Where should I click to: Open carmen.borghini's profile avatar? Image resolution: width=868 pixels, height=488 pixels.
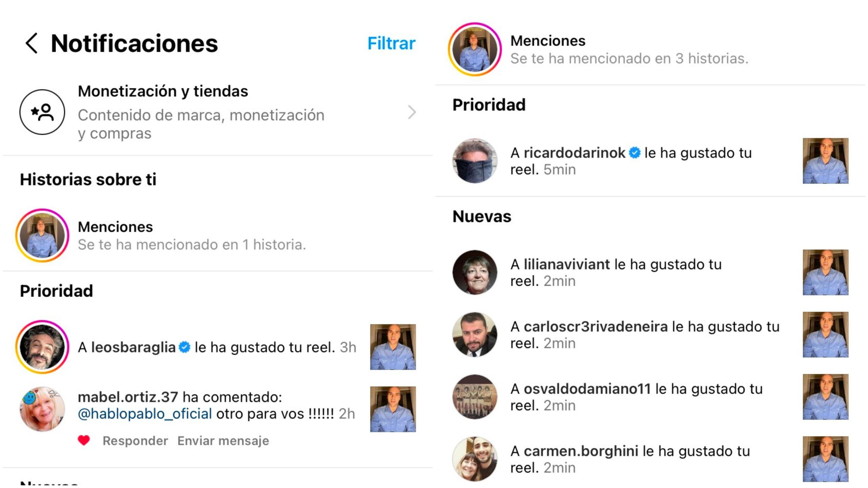475,459
